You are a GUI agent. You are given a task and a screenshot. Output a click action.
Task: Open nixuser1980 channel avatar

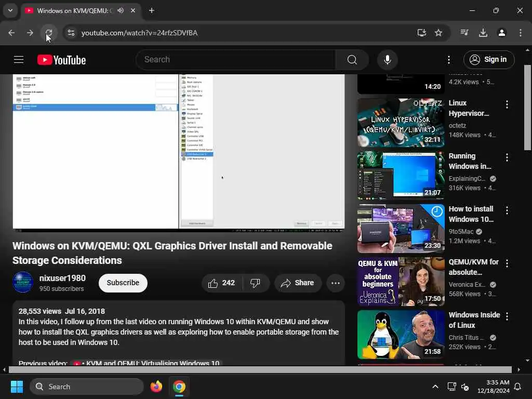pyautogui.click(x=23, y=282)
